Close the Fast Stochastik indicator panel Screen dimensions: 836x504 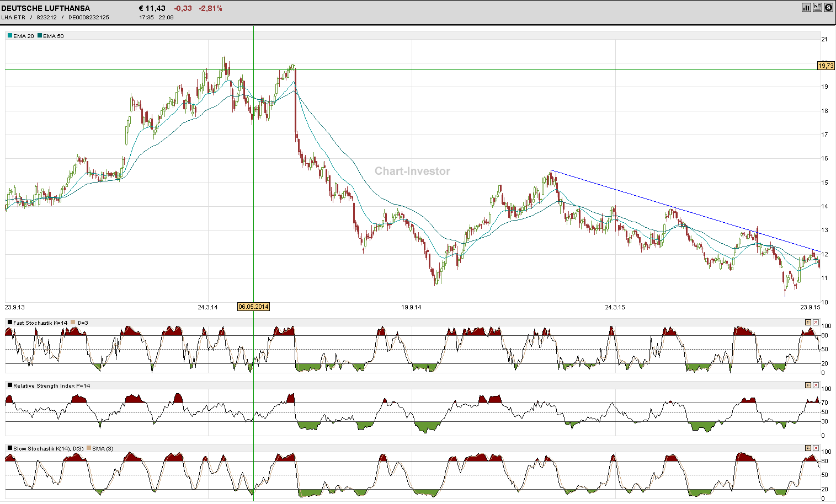click(816, 323)
